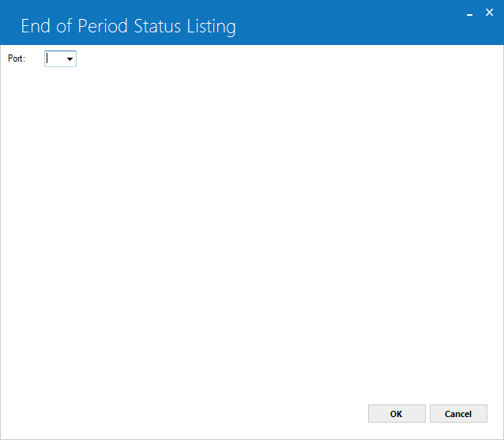Click the X icon in the header
Viewport: 504px width, 440px height.
[x=489, y=13]
